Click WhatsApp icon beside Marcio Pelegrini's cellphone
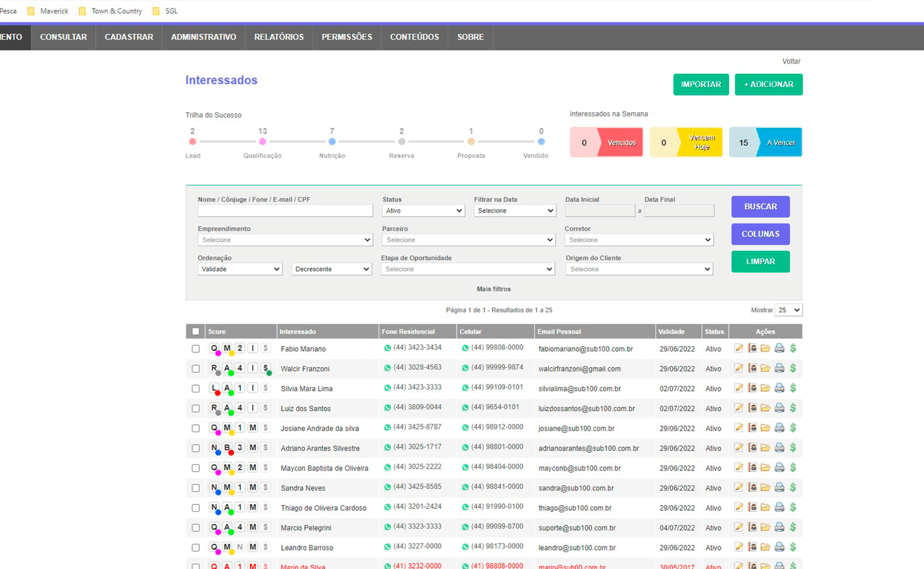 click(465, 527)
